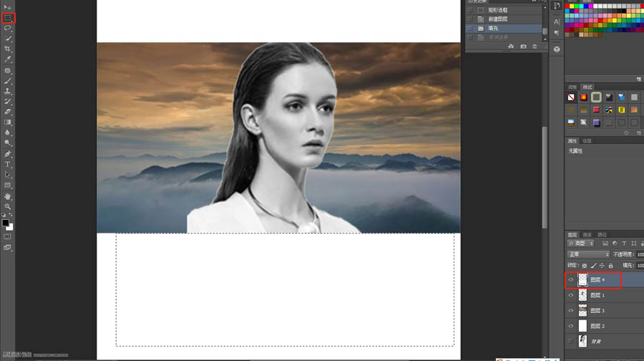Select the Path Selection tool
The image size is (644, 361).
coord(7,175)
